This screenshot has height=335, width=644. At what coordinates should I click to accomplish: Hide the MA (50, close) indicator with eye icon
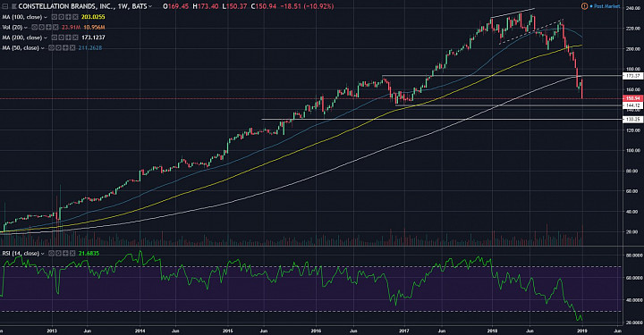point(51,47)
